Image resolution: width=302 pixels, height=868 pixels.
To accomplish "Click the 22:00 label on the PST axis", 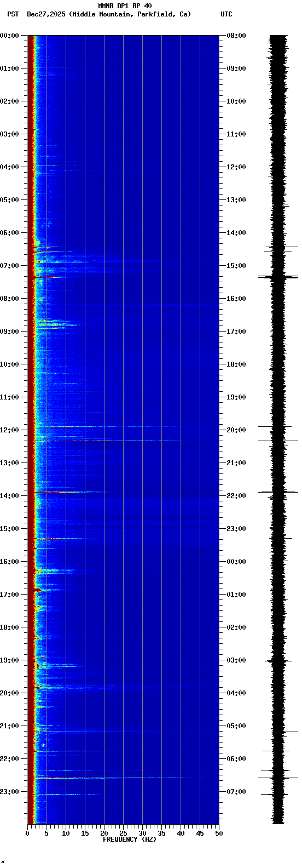I will coord(9,759).
